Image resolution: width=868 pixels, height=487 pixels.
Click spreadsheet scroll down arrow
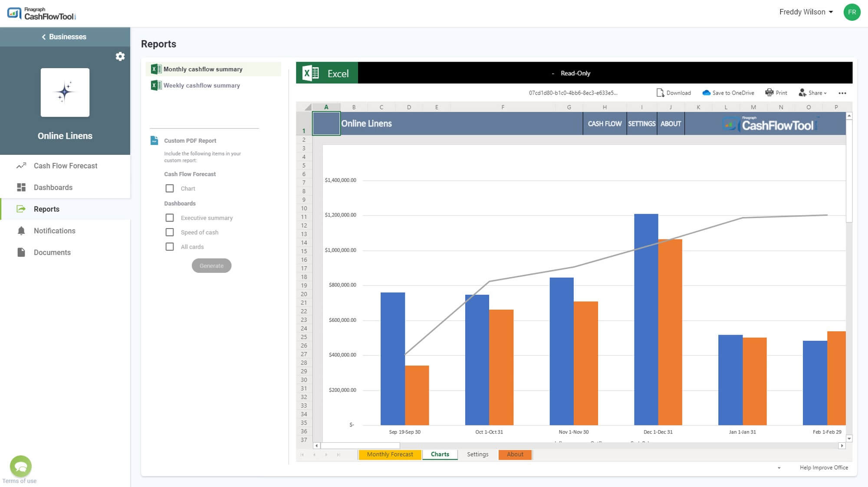(849, 438)
